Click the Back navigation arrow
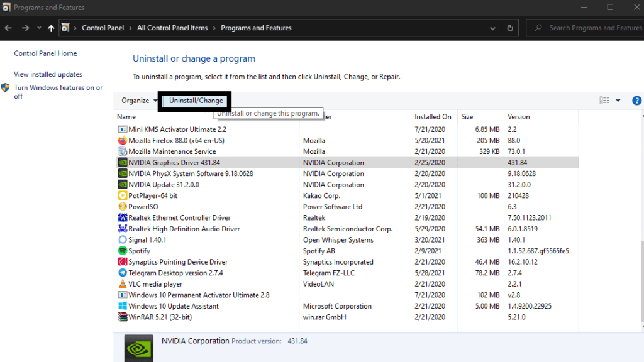 (8, 28)
